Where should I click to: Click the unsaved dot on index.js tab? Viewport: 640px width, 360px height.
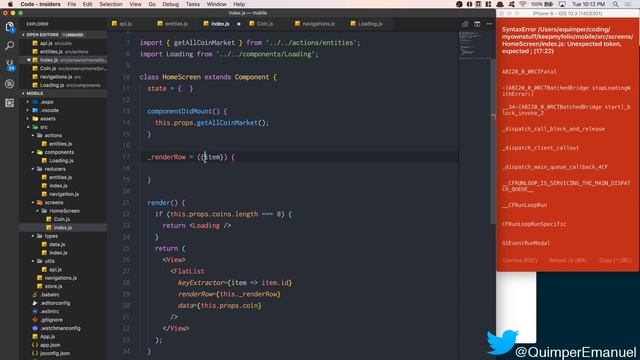coord(239,24)
